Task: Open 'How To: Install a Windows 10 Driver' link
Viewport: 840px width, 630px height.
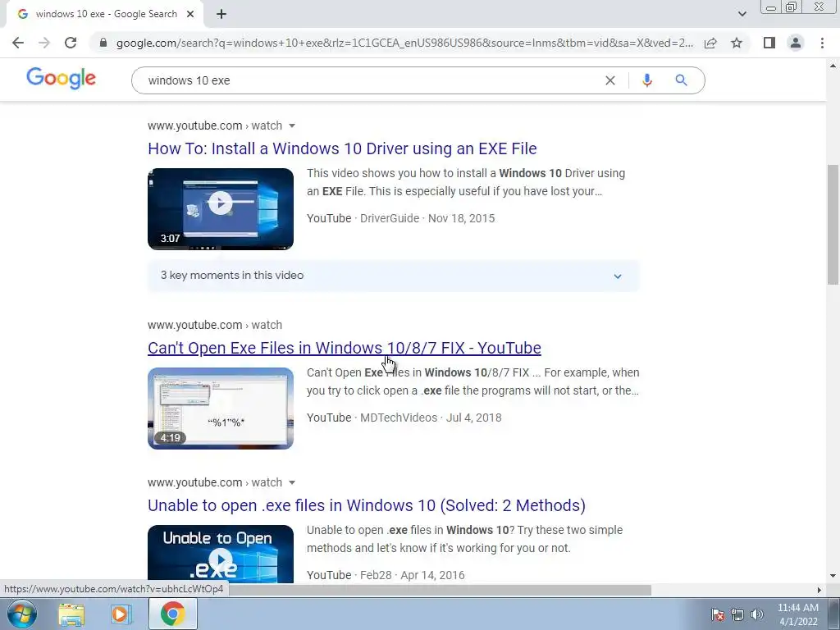Action: 342,148
